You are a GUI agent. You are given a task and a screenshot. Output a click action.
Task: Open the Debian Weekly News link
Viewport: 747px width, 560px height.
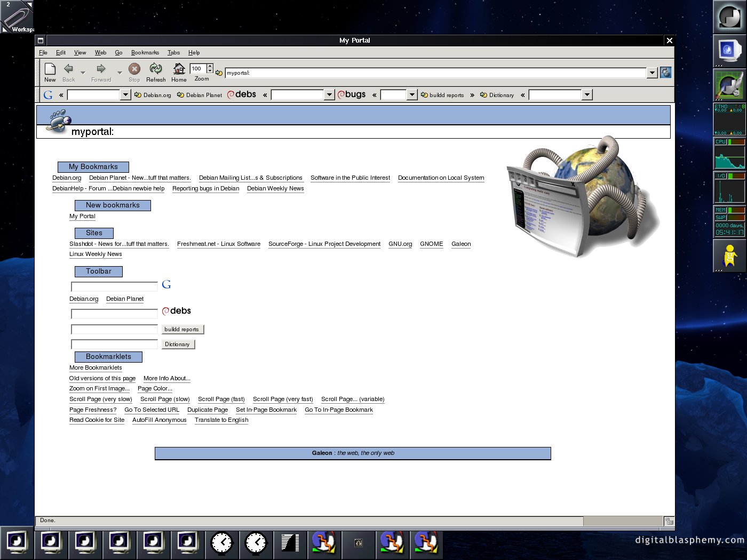click(x=275, y=188)
